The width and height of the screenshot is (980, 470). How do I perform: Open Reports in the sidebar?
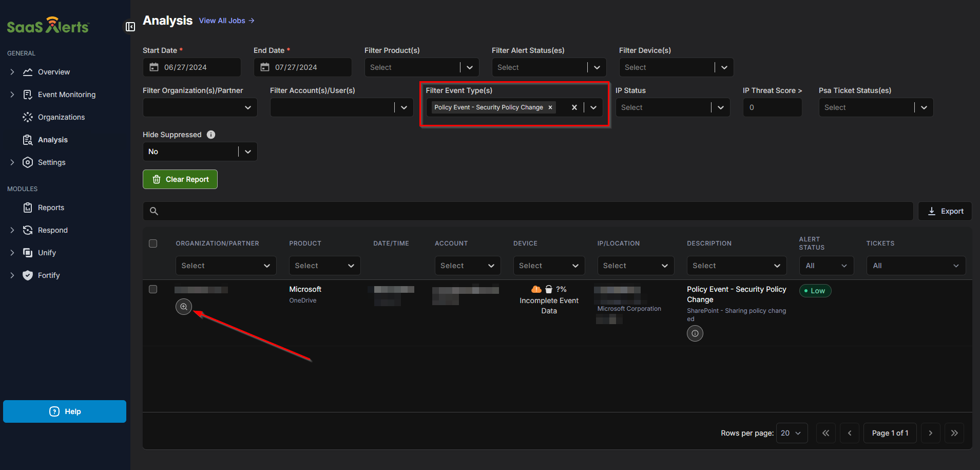[x=51, y=208]
